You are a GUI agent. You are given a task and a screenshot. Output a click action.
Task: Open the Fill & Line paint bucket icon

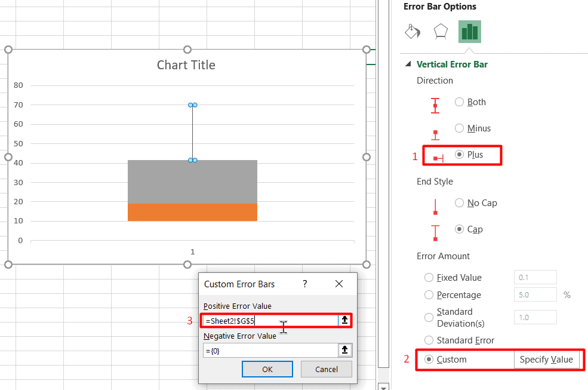[412, 30]
